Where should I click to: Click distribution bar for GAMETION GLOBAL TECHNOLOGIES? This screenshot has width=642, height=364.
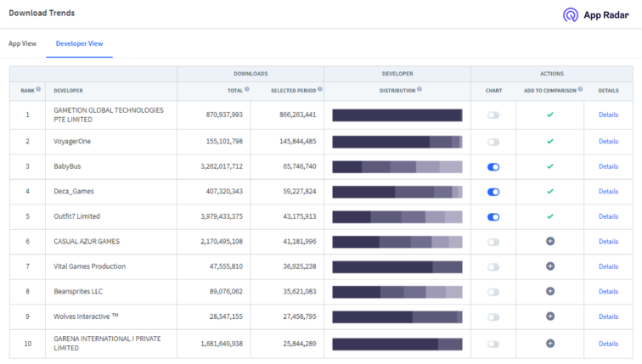click(397, 115)
